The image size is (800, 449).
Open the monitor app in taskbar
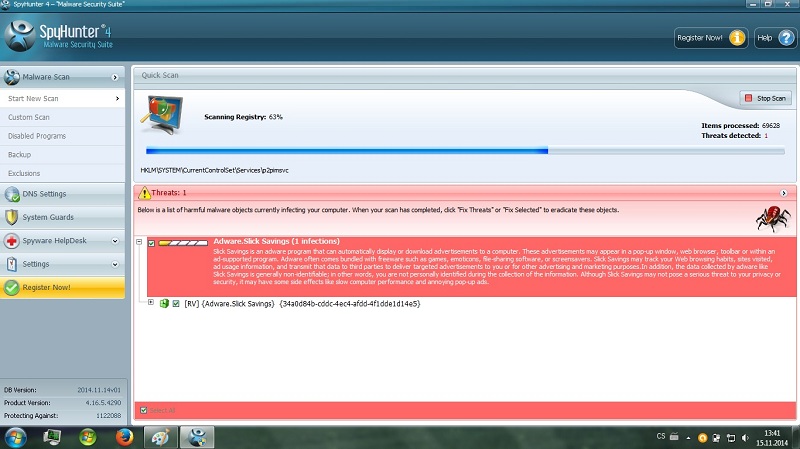52,437
